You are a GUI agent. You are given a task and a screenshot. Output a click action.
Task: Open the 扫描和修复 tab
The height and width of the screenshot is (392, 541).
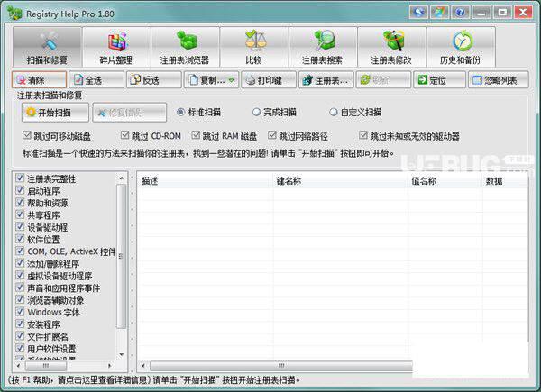pyautogui.click(x=47, y=47)
